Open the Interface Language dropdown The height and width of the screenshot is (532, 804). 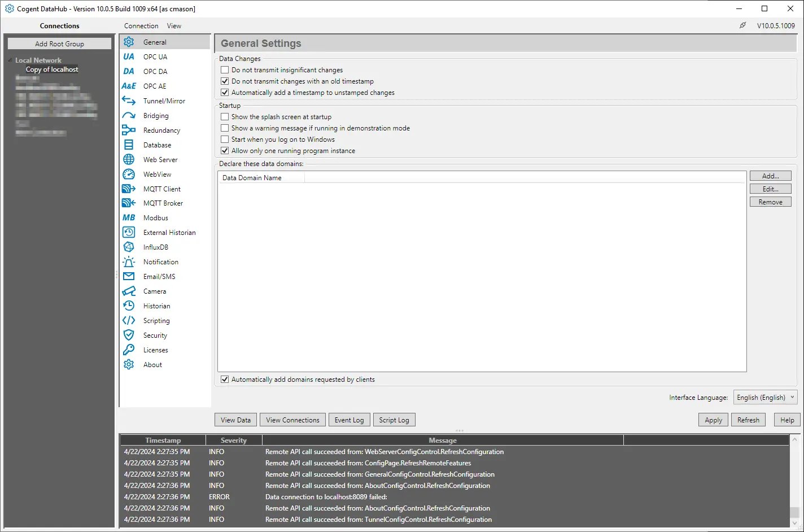tap(793, 397)
